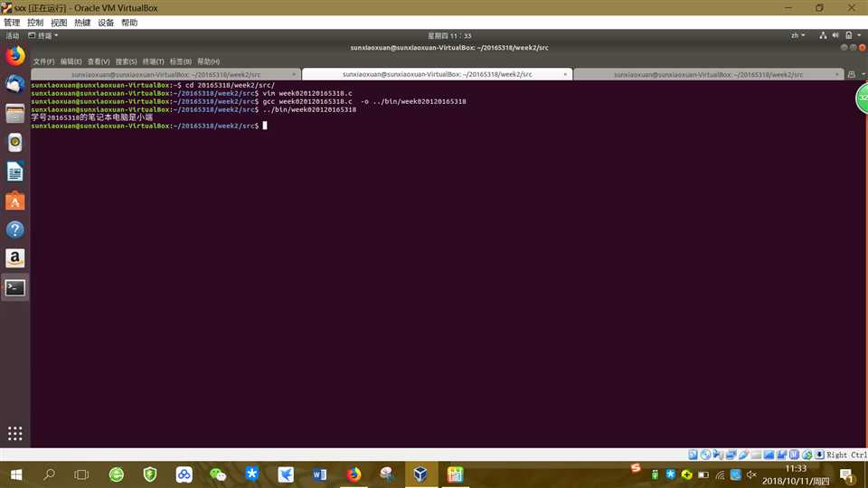Close the active middle terminal tab
This screenshot has height=488, width=868.
[x=564, y=74]
